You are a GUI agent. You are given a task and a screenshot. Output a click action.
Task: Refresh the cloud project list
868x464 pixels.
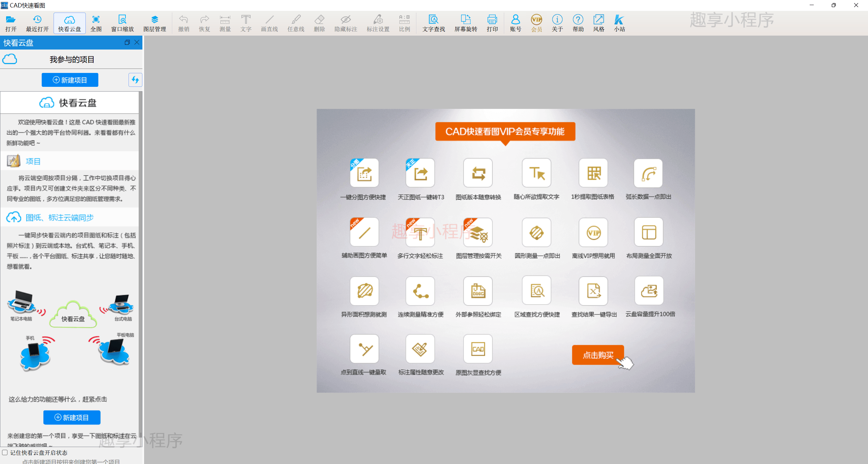click(135, 80)
